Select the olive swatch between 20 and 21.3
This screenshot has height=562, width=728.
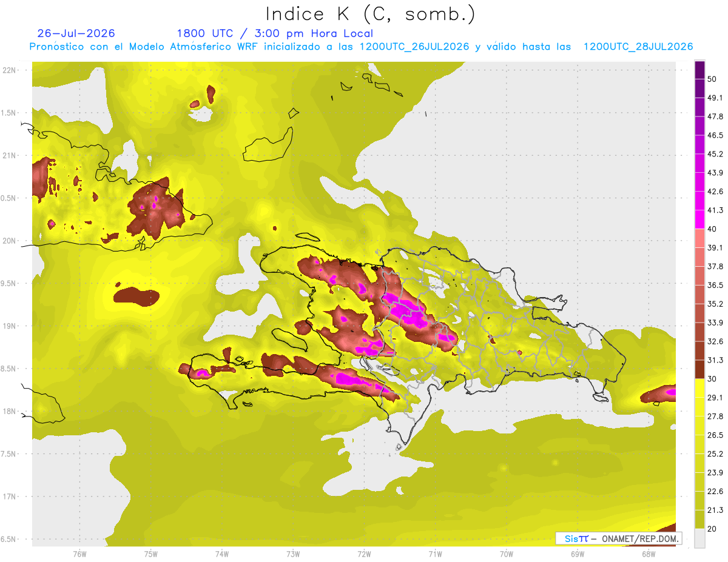(x=700, y=519)
